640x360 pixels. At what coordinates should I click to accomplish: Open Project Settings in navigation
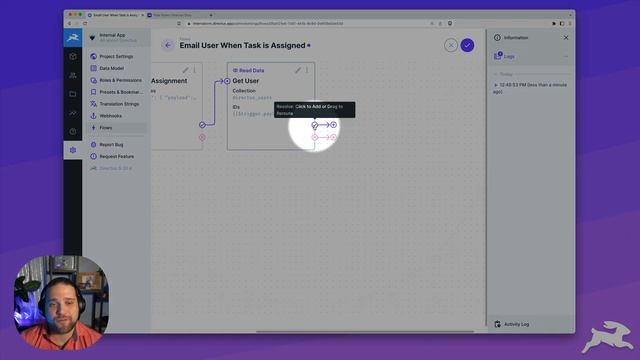click(x=116, y=56)
